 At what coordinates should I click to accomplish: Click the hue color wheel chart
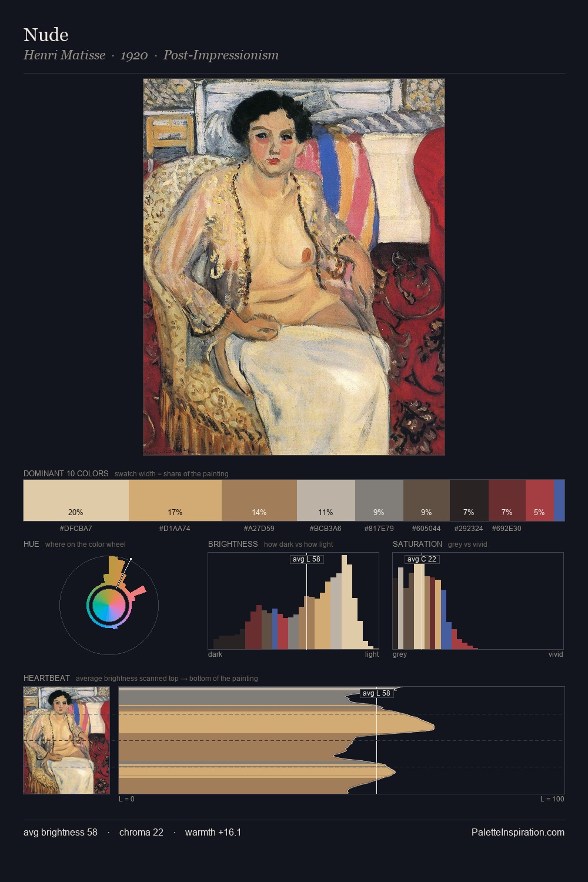click(x=109, y=605)
